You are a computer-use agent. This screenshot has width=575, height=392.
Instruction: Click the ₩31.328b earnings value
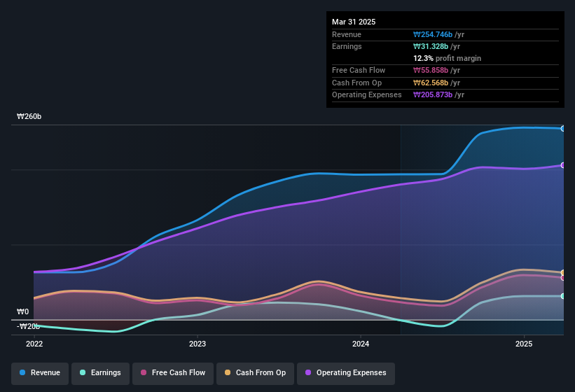coord(431,46)
